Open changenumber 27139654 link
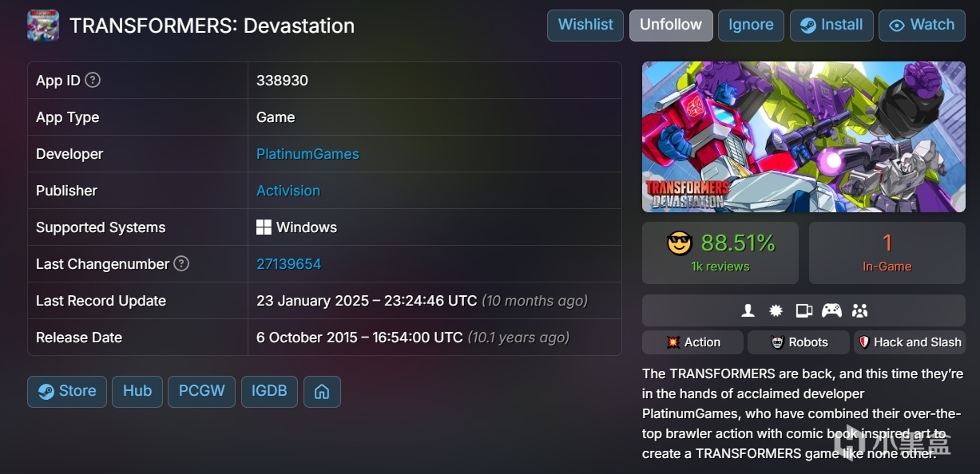Screen dimensions: 980x474 289,264
